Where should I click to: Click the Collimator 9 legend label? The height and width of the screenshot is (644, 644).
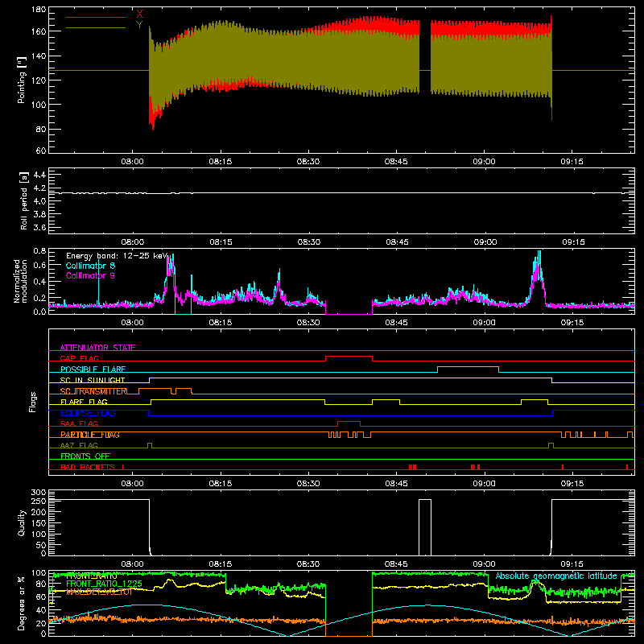(90, 275)
